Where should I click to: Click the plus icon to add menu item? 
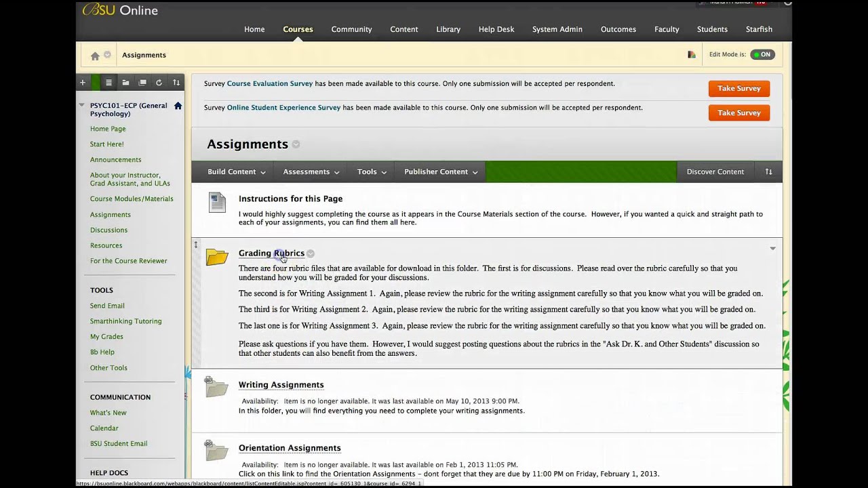(83, 83)
